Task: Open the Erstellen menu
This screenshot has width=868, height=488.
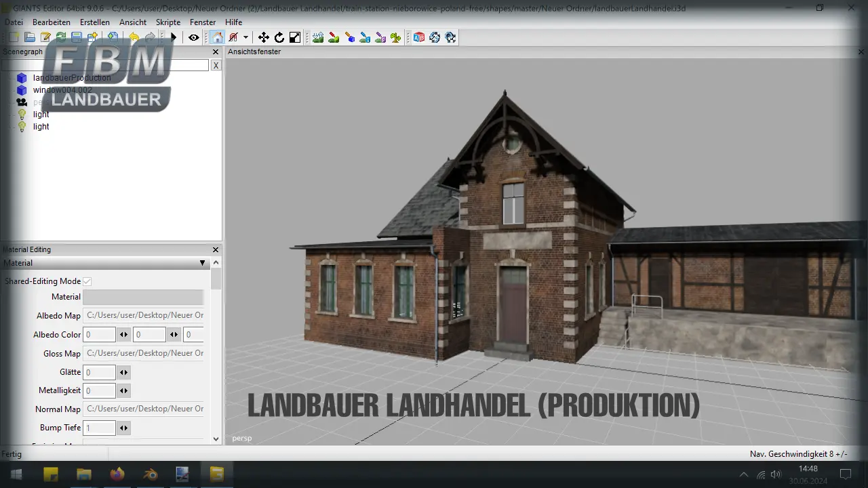Action: pos(95,22)
